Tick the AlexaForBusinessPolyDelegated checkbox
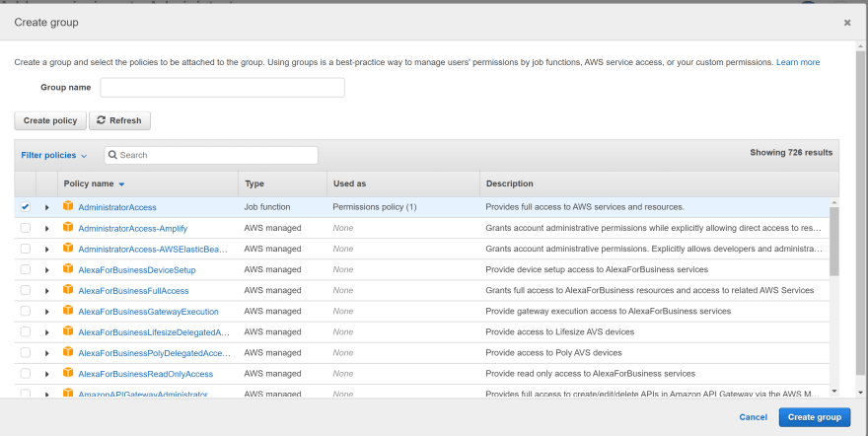Viewport: 868px width, 436px height. point(26,353)
